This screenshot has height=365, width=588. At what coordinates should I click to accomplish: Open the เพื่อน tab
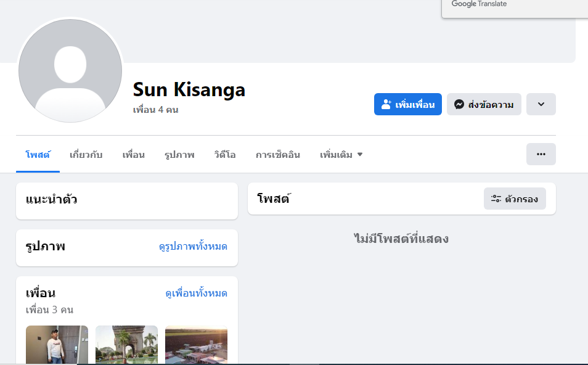[134, 155]
